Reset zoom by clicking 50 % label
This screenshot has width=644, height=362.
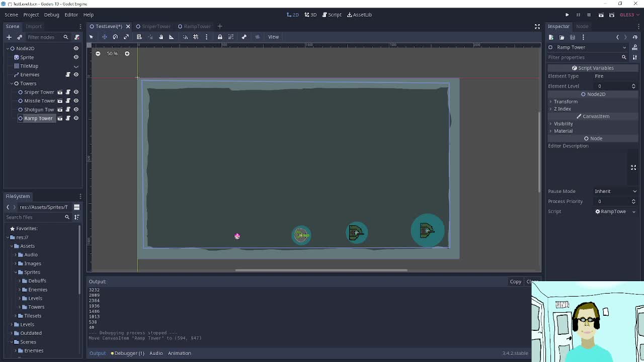click(112, 53)
